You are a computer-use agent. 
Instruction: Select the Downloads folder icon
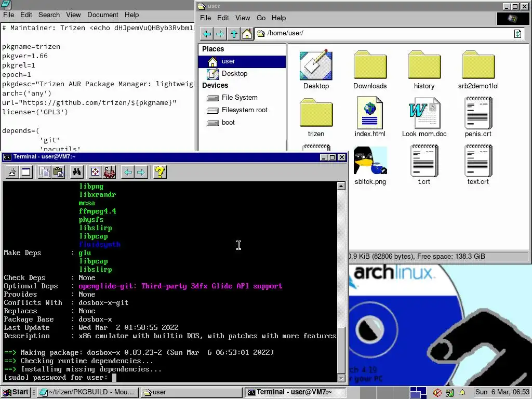370,70
